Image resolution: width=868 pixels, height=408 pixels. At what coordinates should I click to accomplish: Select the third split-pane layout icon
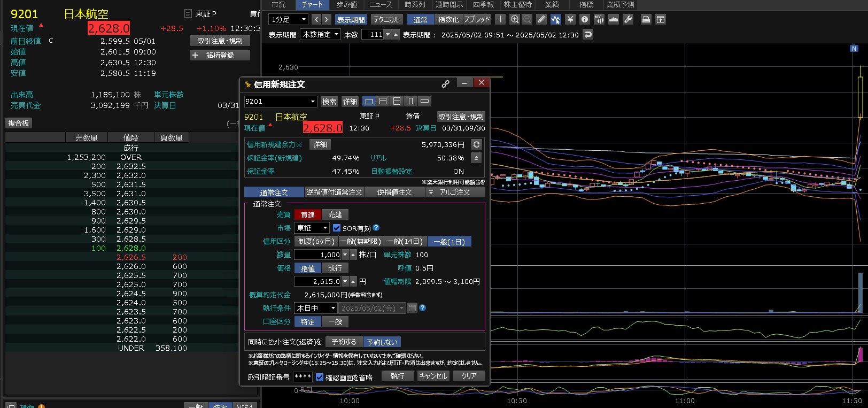pyautogui.click(x=397, y=101)
